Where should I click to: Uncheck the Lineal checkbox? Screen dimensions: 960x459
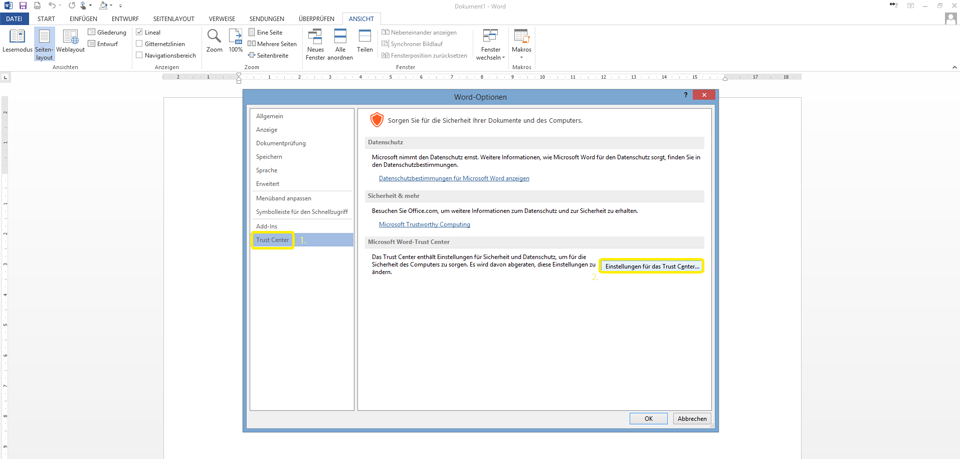tap(139, 32)
